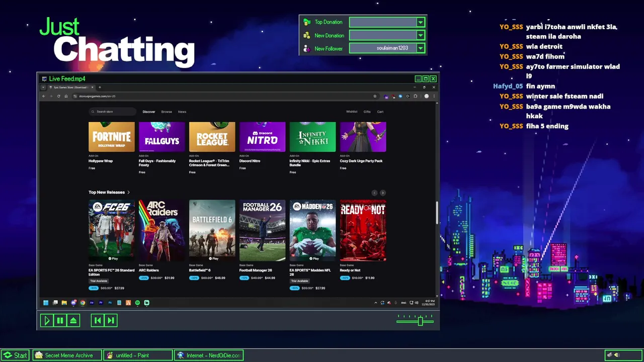The image size is (644, 362).
Task: Open the Discover tab
Action: coord(148,112)
